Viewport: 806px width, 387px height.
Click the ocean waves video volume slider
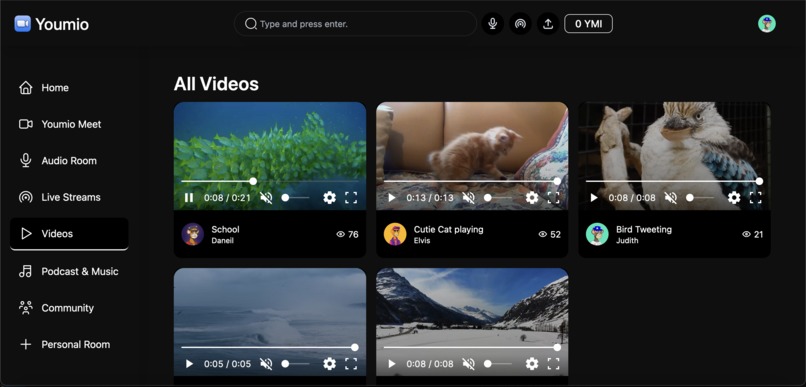click(x=296, y=364)
